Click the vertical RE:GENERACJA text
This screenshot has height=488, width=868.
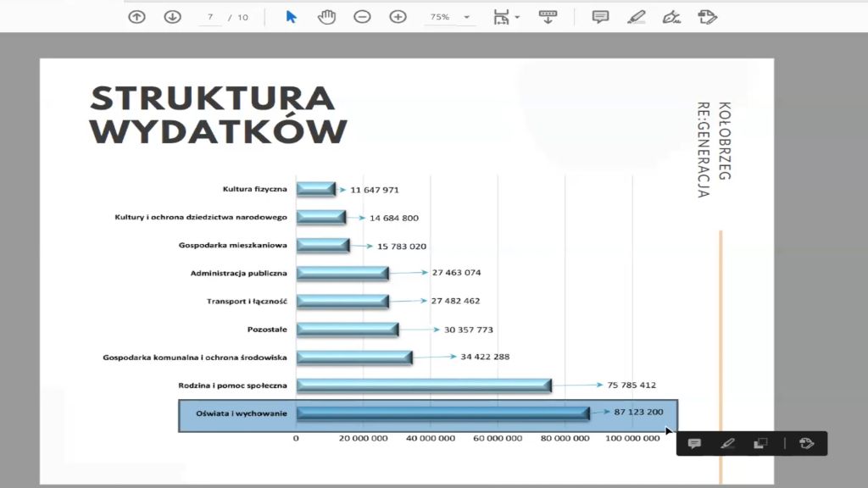704,149
